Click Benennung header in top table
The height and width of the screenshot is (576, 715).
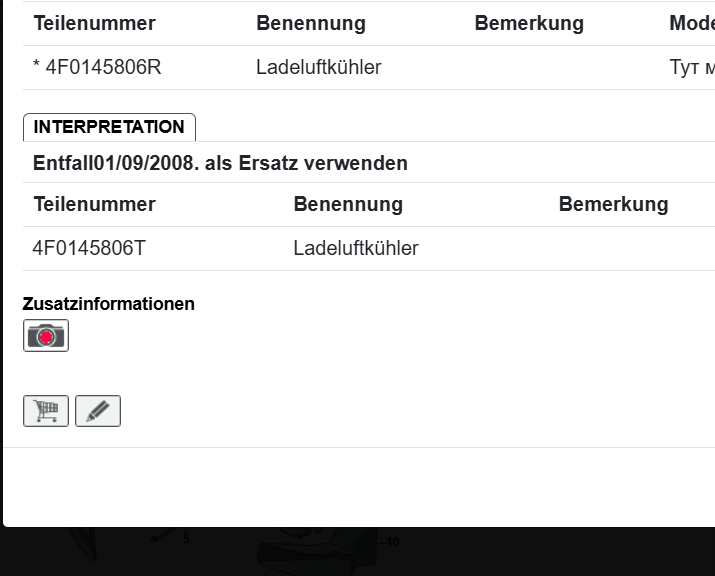coord(311,23)
